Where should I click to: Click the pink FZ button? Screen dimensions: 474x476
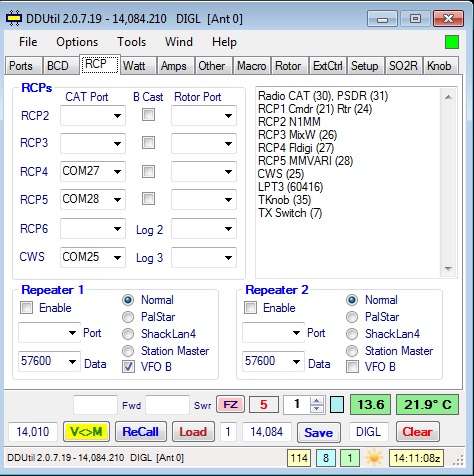click(x=230, y=405)
